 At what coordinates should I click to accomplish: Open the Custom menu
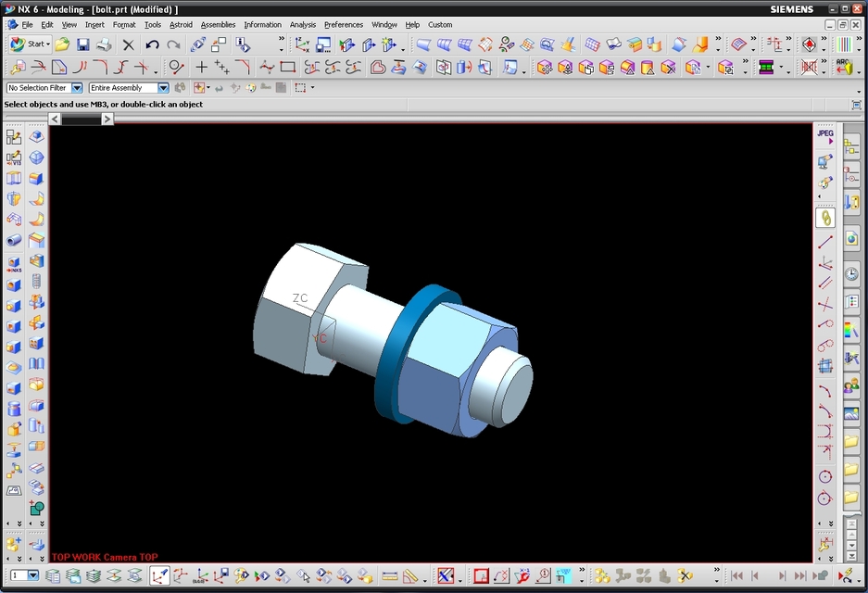point(440,25)
